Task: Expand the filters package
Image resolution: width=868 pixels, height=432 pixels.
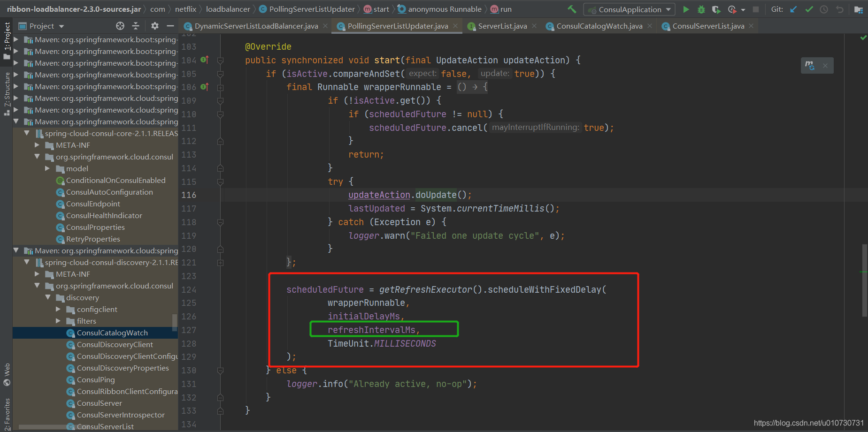Action: tap(58, 321)
